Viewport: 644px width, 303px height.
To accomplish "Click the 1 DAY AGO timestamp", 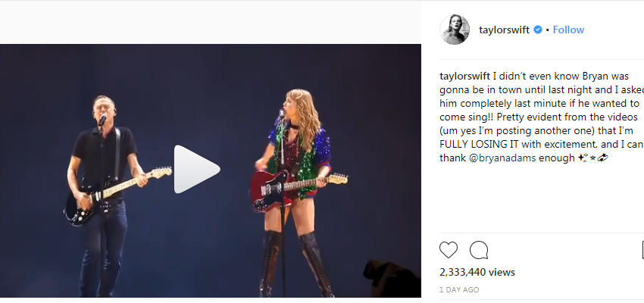I will pyautogui.click(x=459, y=290).
